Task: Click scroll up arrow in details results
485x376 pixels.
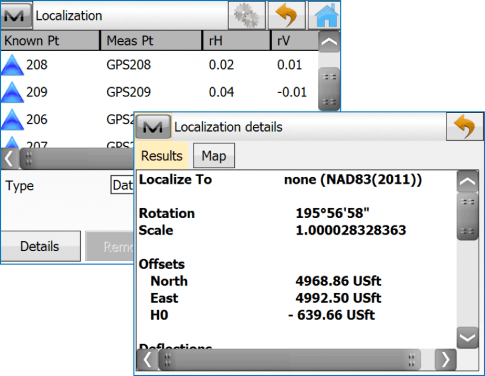Action: click(468, 182)
